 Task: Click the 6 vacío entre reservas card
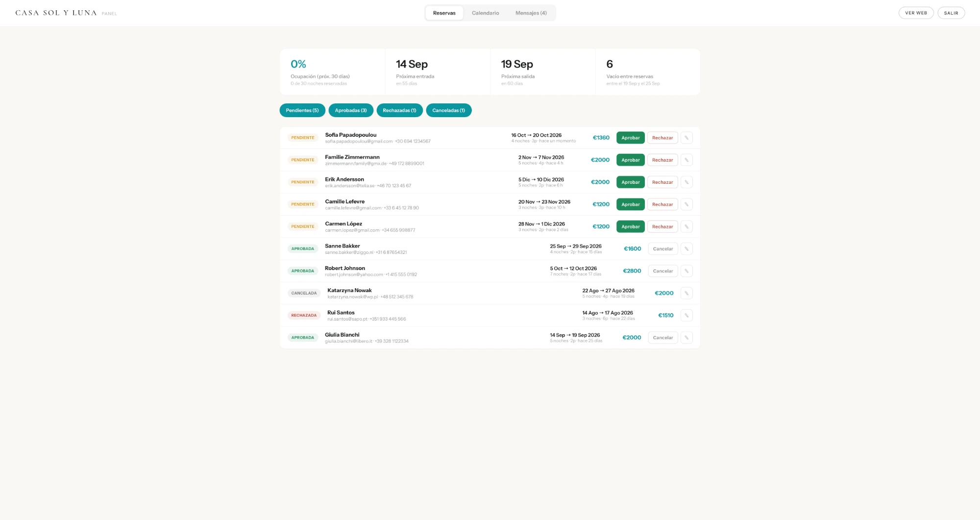coord(648,72)
